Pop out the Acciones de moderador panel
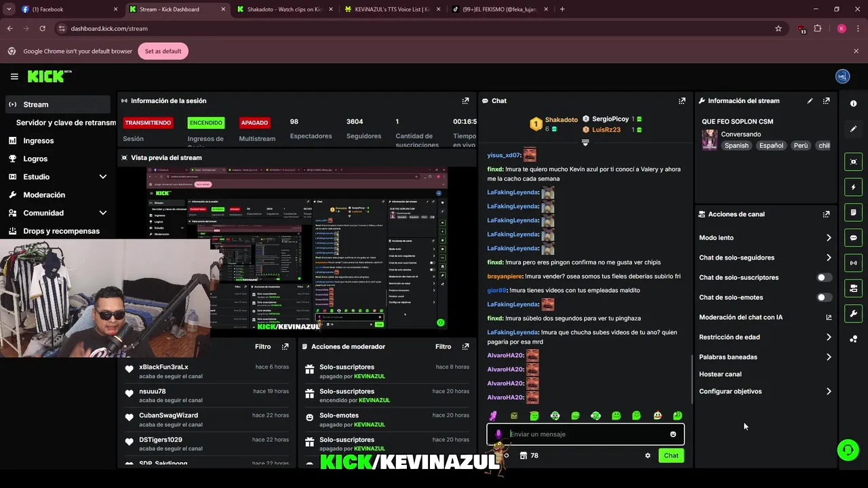Viewport: 868px width, 488px height. click(x=465, y=346)
